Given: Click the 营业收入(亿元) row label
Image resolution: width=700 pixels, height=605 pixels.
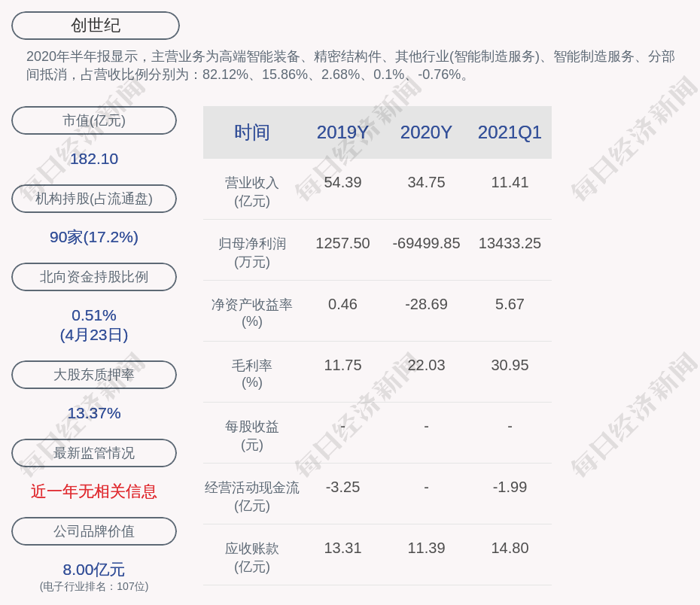Looking at the screenshot, I should [252, 192].
